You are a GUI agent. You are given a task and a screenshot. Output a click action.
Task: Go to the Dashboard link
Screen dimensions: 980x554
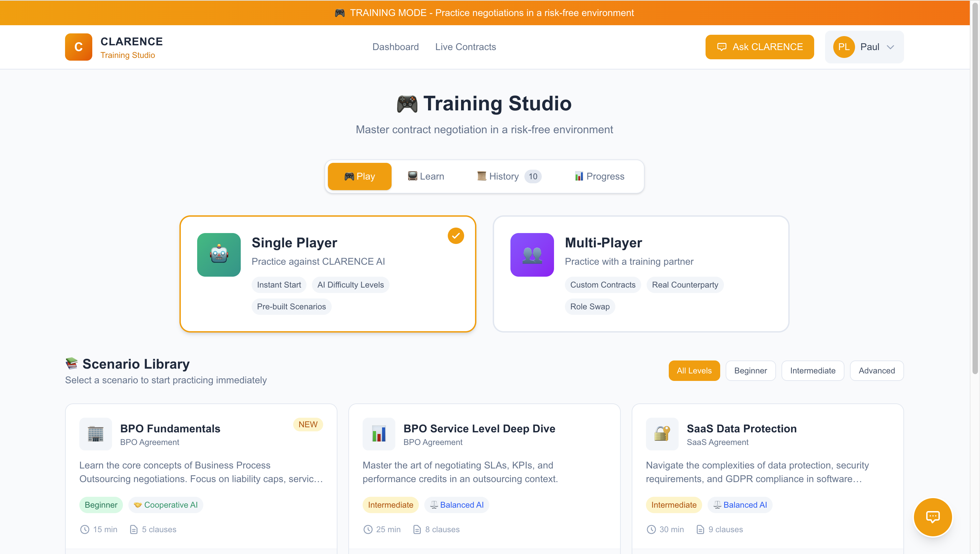pos(395,47)
